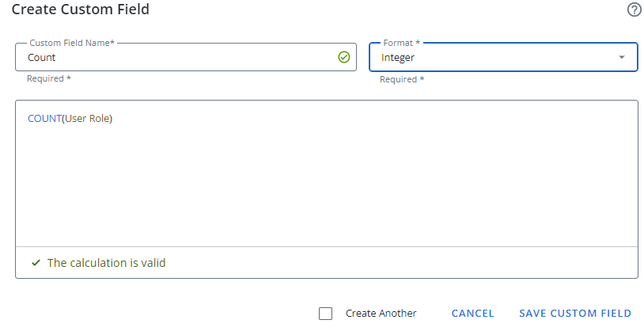
Task: Click the Create Another label text
Action: tap(381, 314)
